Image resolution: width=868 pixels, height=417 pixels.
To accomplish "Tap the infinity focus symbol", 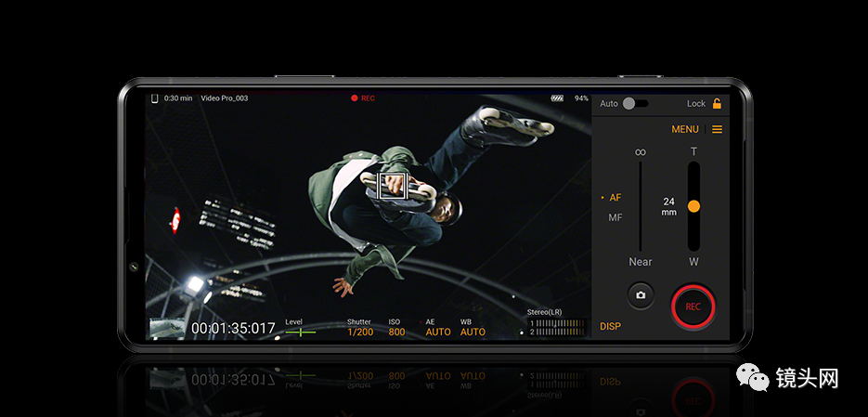I will [641, 151].
